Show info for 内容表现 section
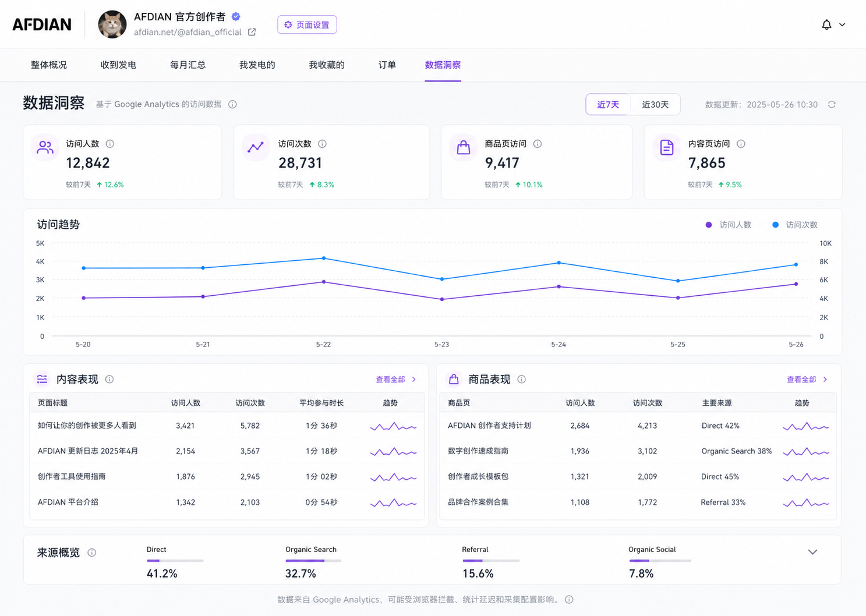Image resolution: width=866 pixels, height=616 pixels. pyautogui.click(x=109, y=380)
